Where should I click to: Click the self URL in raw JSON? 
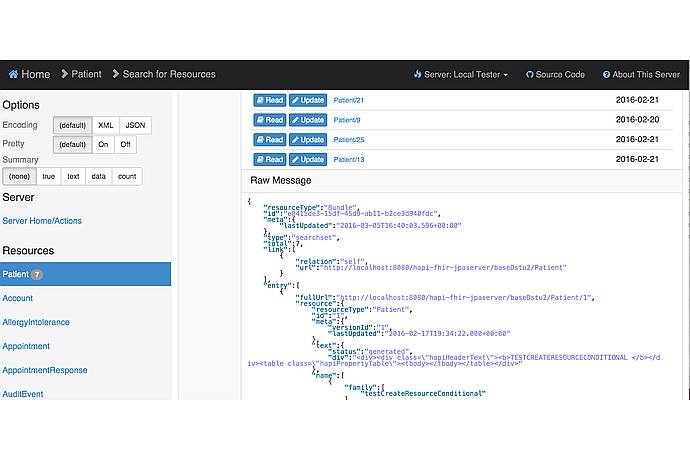(444, 268)
